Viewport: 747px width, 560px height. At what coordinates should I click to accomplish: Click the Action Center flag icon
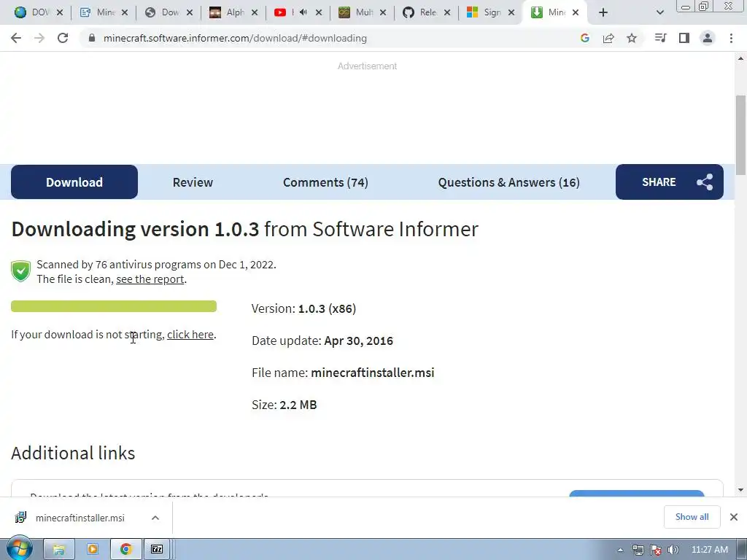tap(656, 550)
